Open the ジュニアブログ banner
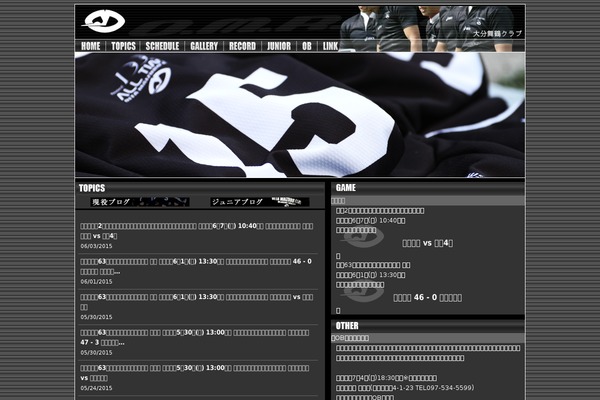The image size is (600, 400). (260, 202)
